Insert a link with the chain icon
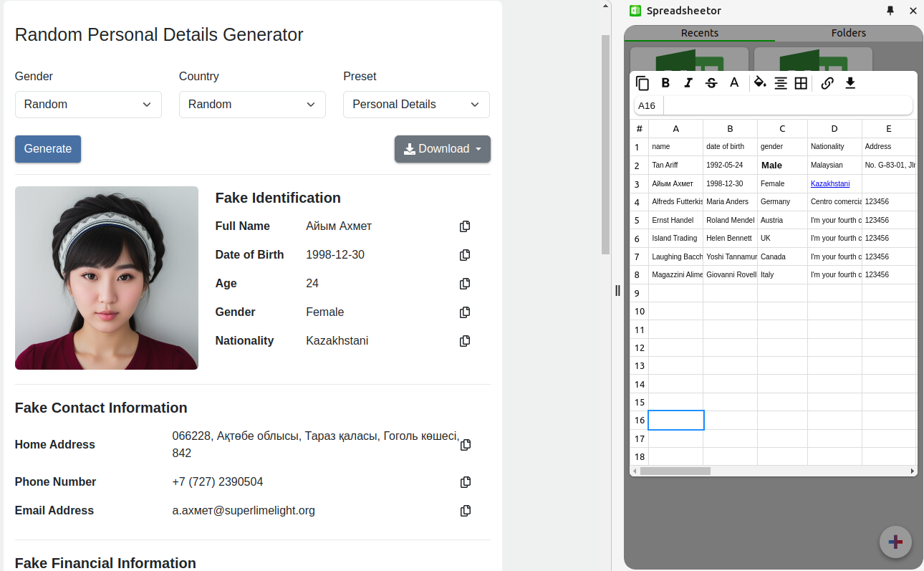Viewport: 924px width, 571px height. click(x=827, y=83)
